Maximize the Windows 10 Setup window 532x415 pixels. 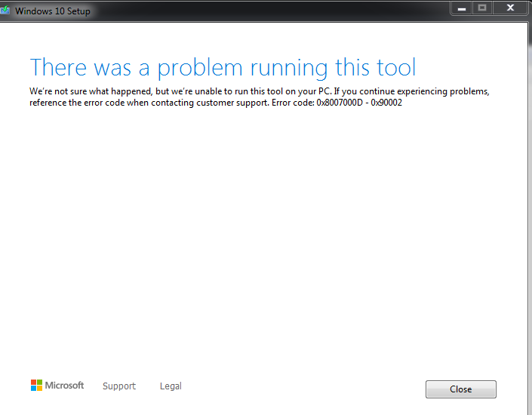coord(482,8)
